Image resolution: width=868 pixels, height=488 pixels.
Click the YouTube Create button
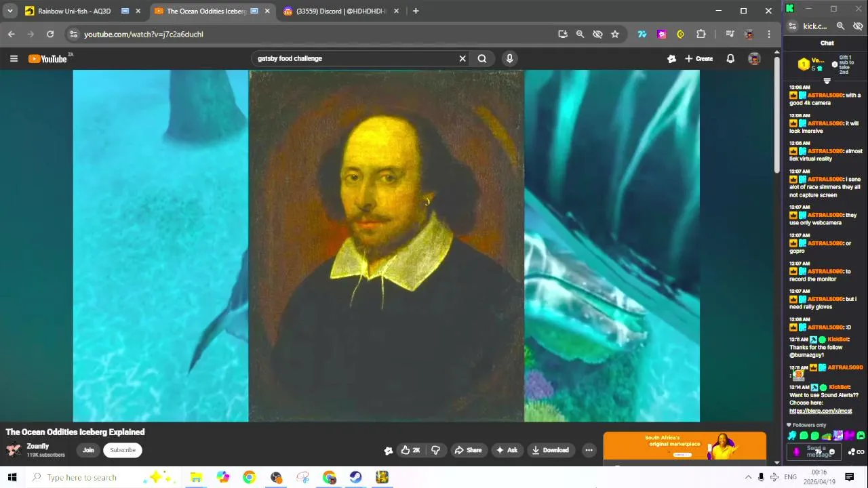click(x=698, y=59)
